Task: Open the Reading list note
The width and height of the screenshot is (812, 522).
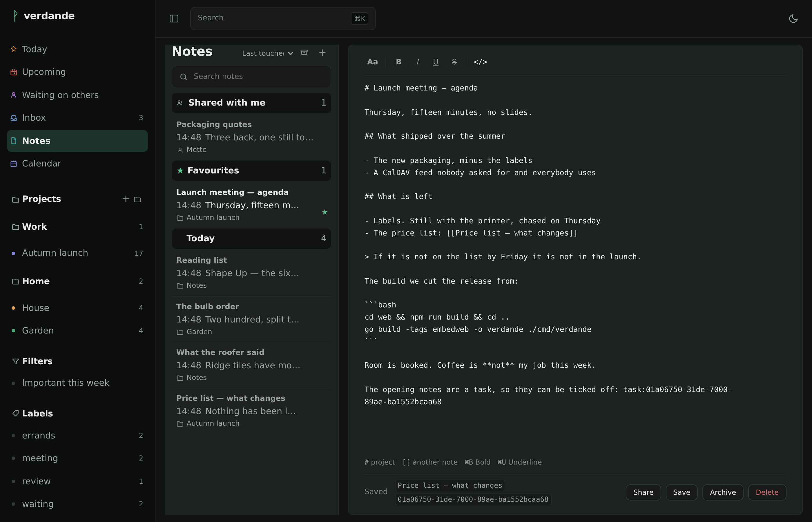Action: point(251,273)
